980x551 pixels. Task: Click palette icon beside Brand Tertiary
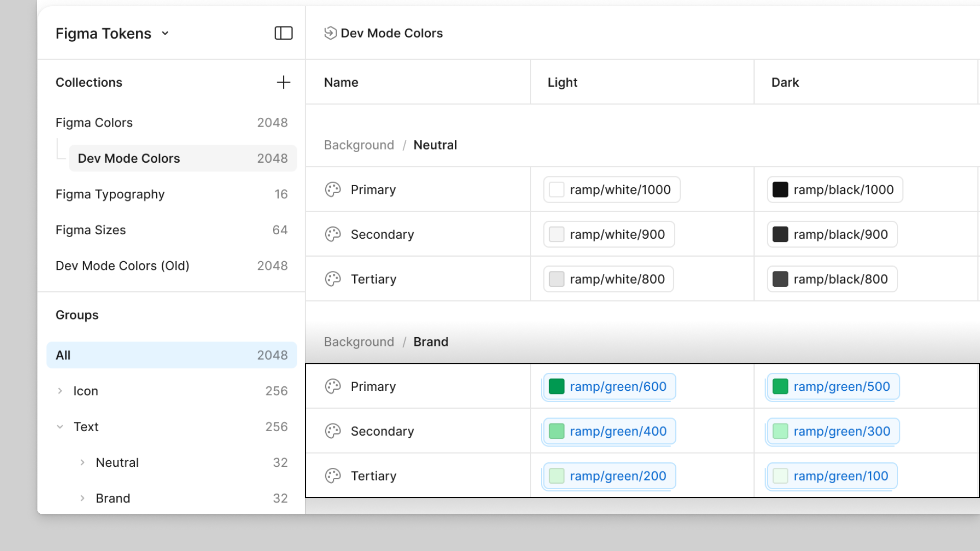(333, 476)
